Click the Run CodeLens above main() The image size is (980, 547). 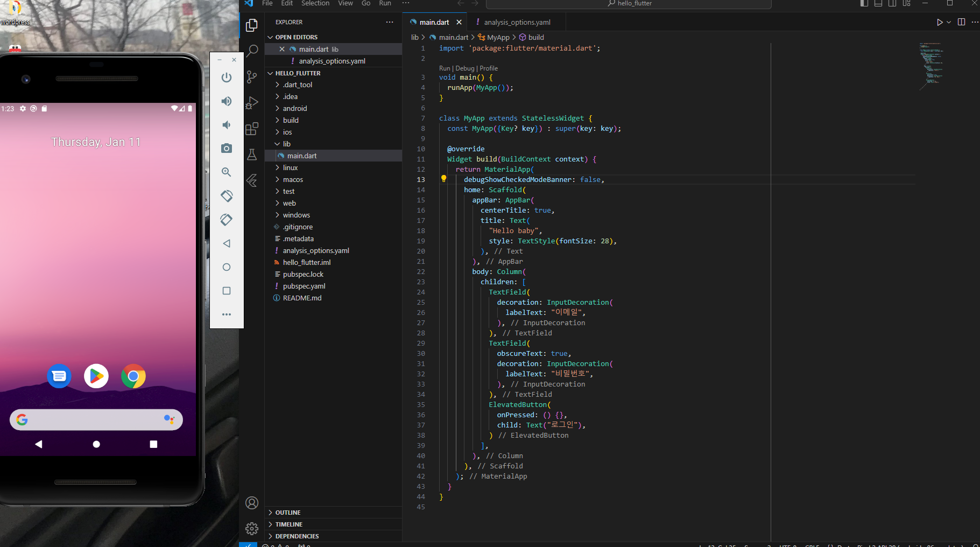[x=445, y=68]
